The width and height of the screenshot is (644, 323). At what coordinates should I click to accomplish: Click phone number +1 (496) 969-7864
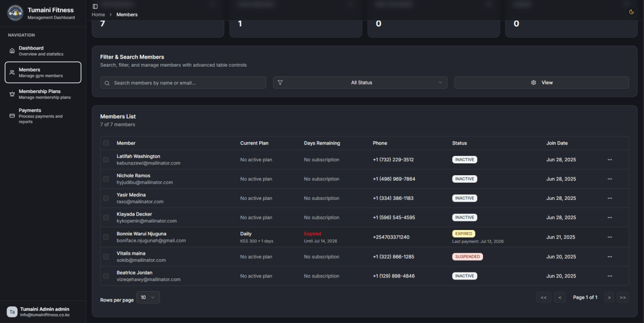pos(394,179)
